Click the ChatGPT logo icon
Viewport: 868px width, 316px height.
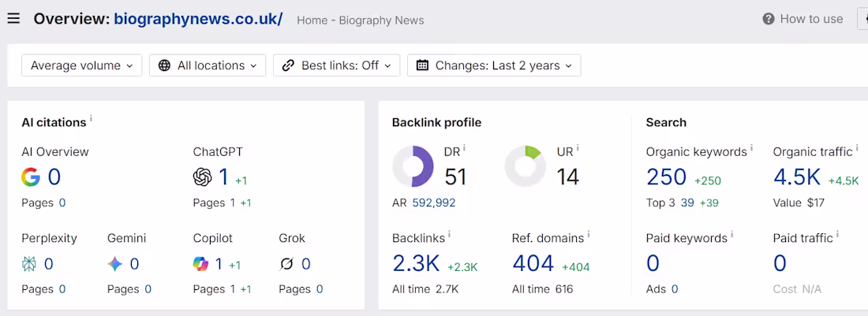point(203,177)
